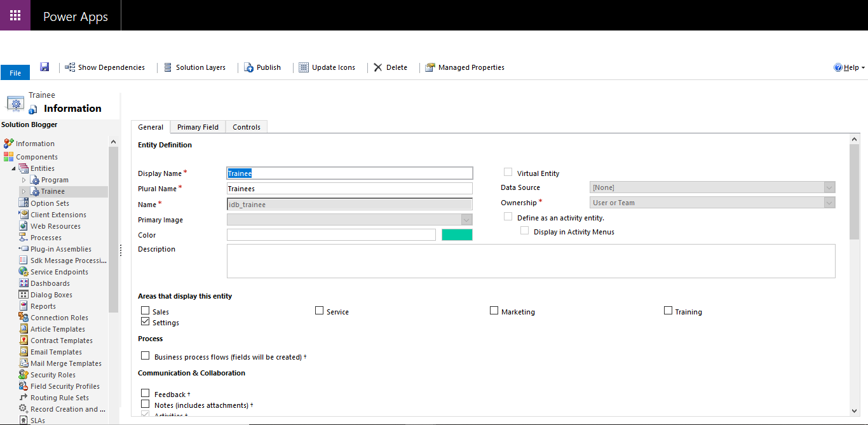Open the Help dropdown arrow
Image resolution: width=868 pixels, height=425 pixels.
tap(864, 68)
